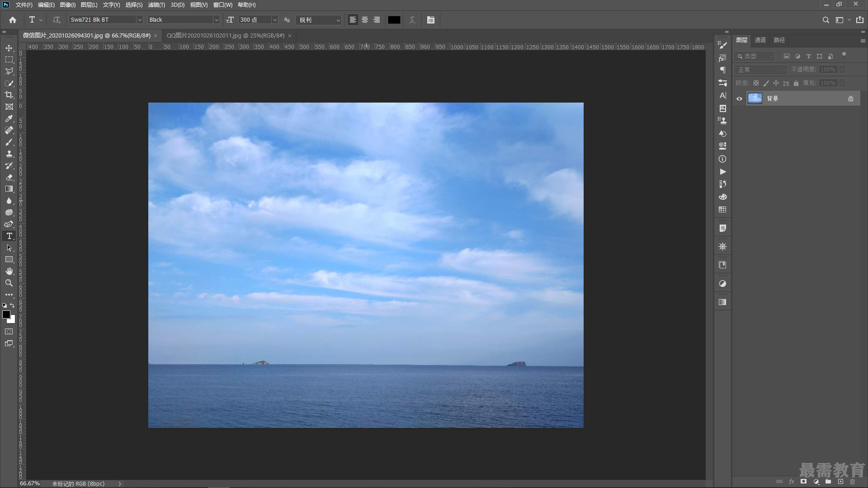Select the Path Selection tool
This screenshot has height=488, width=868.
9,248
